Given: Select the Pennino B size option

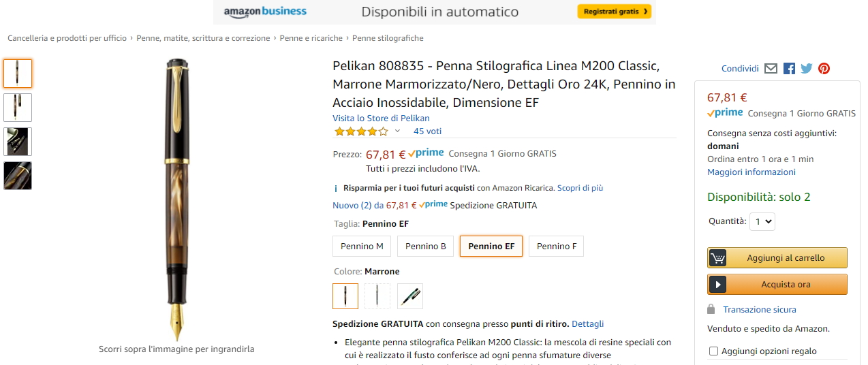Looking at the screenshot, I should point(425,247).
